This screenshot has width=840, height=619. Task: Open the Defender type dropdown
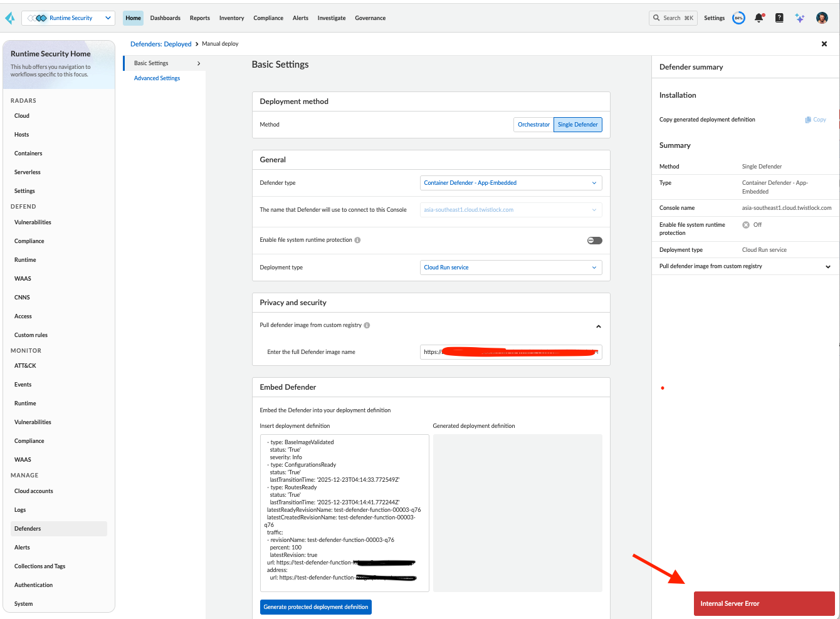coord(511,183)
